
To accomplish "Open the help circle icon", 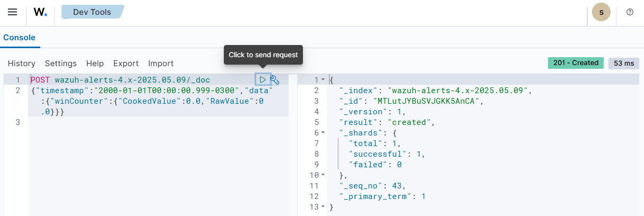I will coord(630,12).
